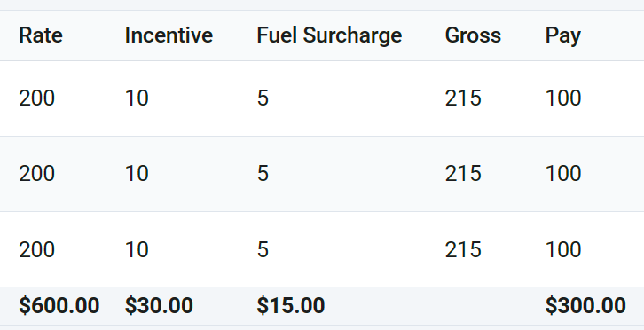Select the third row Incentive value 10
Viewport: 644px width, 330px height.
click(137, 250)
